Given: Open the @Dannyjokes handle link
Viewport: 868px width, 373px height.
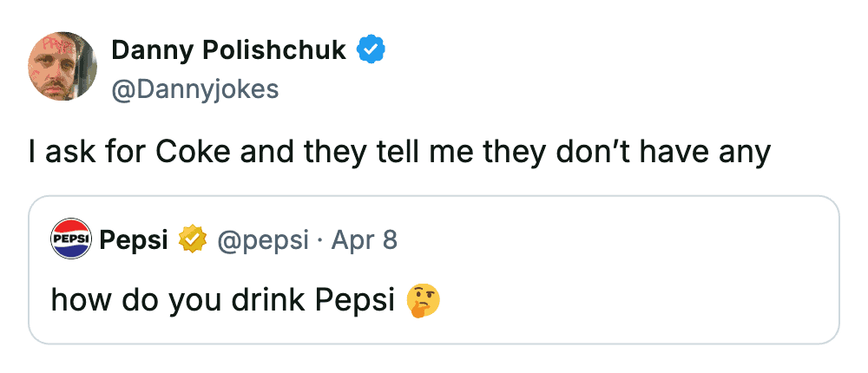Looking at the screenshot, I should point(195,88).
